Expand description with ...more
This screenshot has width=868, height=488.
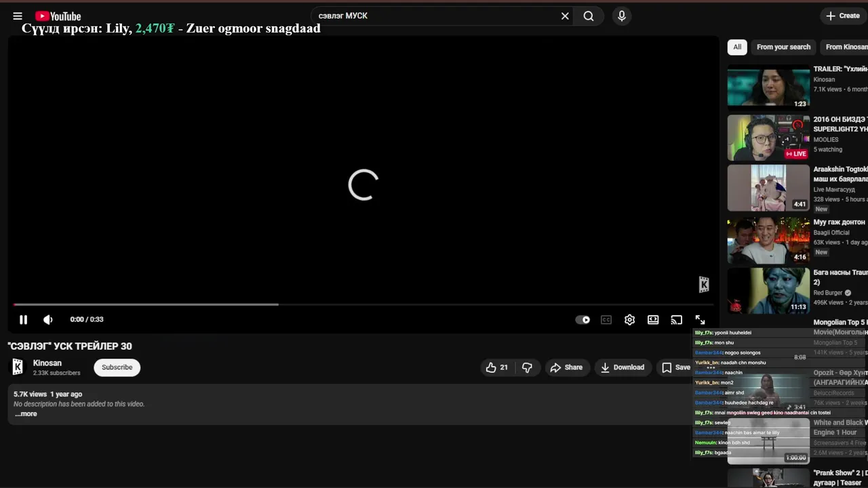26,413
